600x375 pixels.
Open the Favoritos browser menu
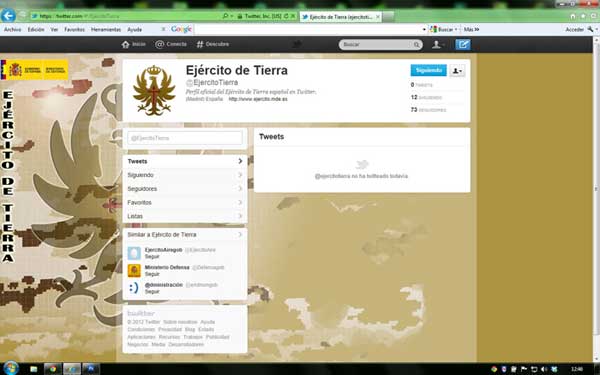point(75,29)
